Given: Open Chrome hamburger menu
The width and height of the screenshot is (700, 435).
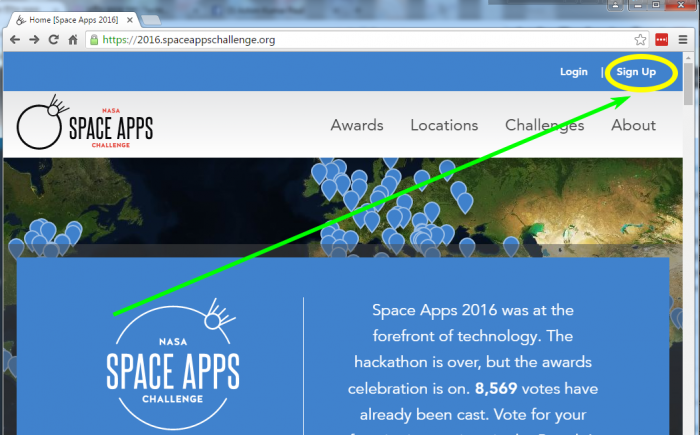Looking at the screenshot, I should tap(683, 40).
